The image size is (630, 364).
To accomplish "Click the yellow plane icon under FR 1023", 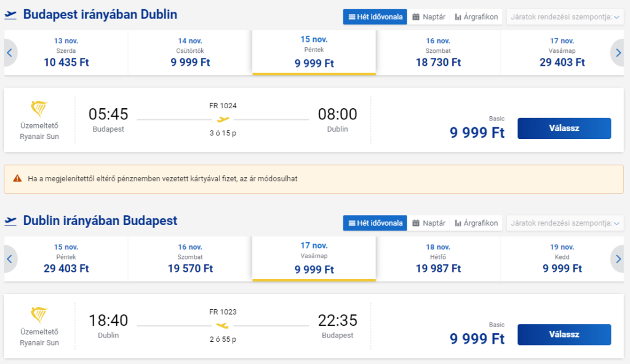I will pos(223,325).
